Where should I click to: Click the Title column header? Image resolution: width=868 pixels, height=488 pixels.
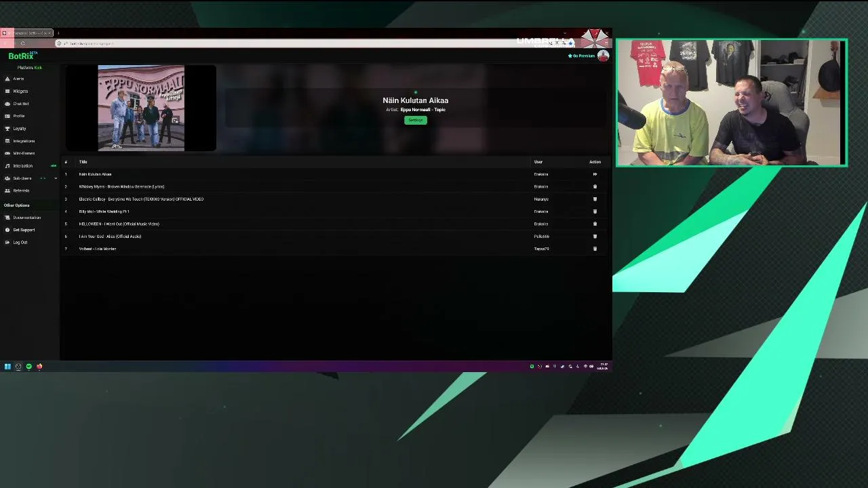pos(83,162)
